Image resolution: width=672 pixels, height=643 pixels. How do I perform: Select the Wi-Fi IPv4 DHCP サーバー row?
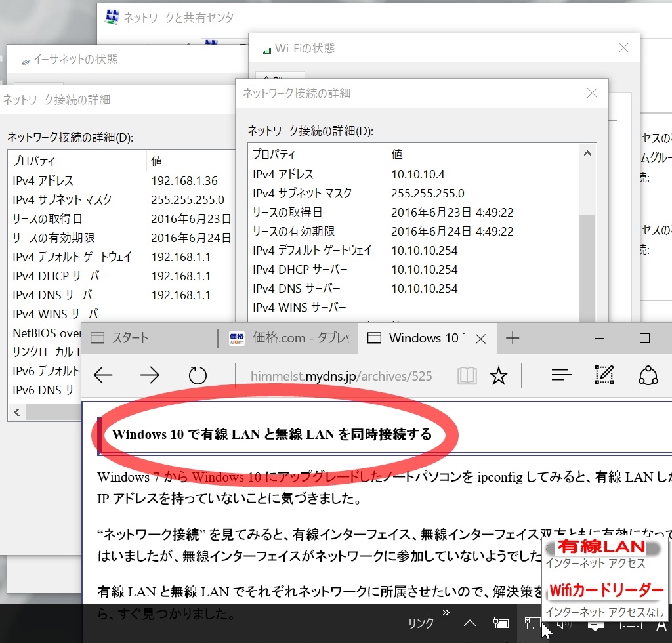pyautogui.click(x=413, y=270)
